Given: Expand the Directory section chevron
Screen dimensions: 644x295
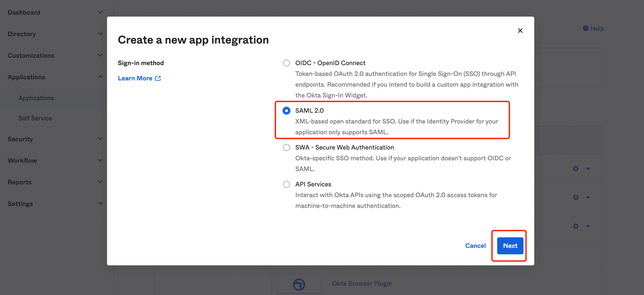Looking at the screenshot, I should click(x=100, y=34).
